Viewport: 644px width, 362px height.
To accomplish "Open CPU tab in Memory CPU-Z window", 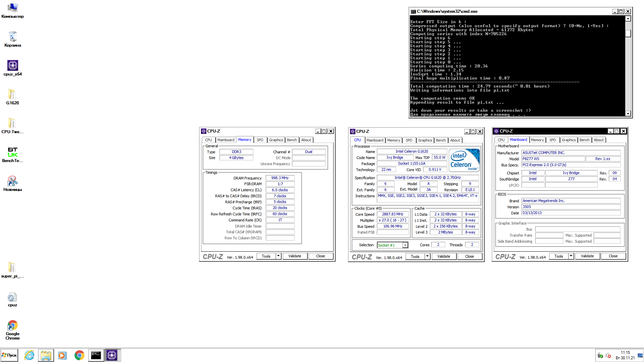I will 208,140.
